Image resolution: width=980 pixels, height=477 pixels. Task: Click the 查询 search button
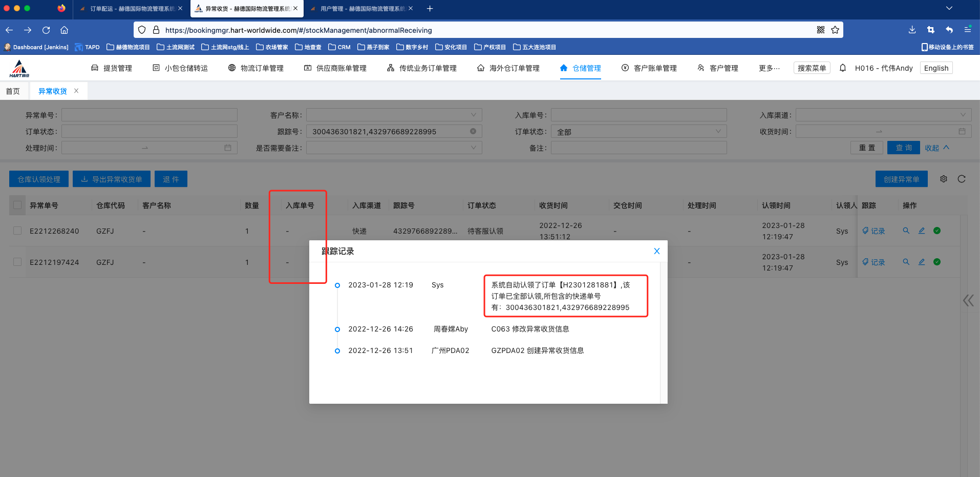click(x=903, y=148)
